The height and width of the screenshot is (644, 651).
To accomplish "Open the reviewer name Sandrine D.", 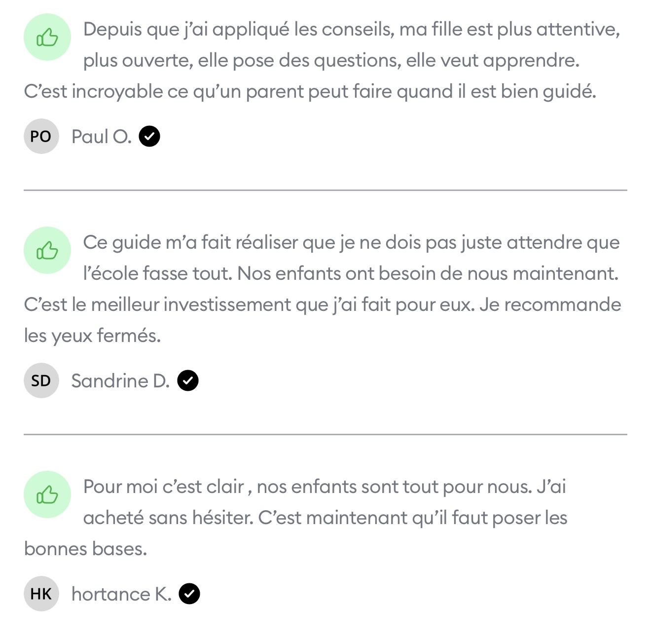I will [x=120, y=380].
